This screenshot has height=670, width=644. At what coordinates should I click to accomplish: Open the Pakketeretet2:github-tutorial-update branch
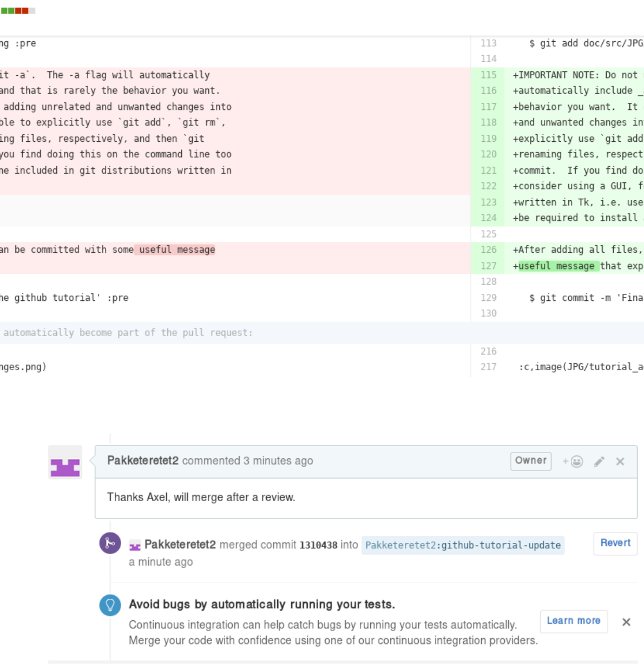tap(463, 546)
